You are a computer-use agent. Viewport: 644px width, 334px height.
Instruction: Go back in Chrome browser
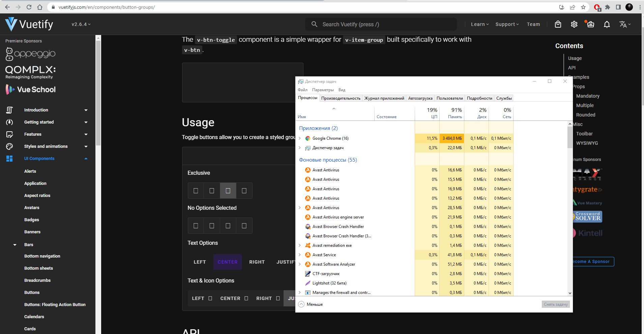click(7, 7)
